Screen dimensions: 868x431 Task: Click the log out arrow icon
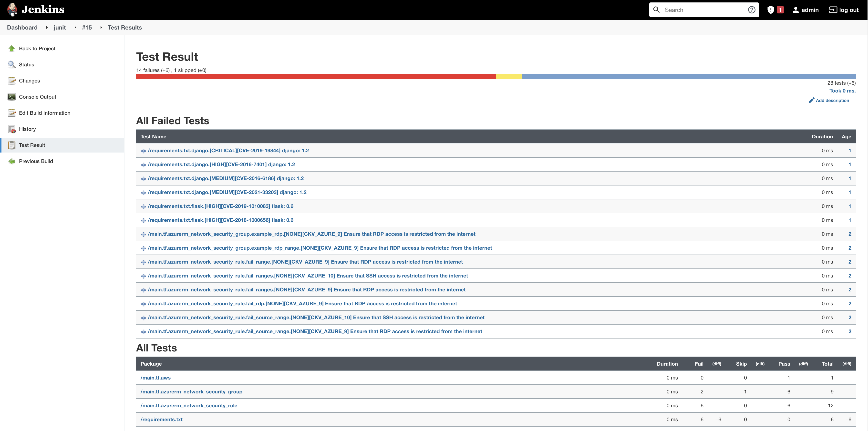tap(833, 10)
